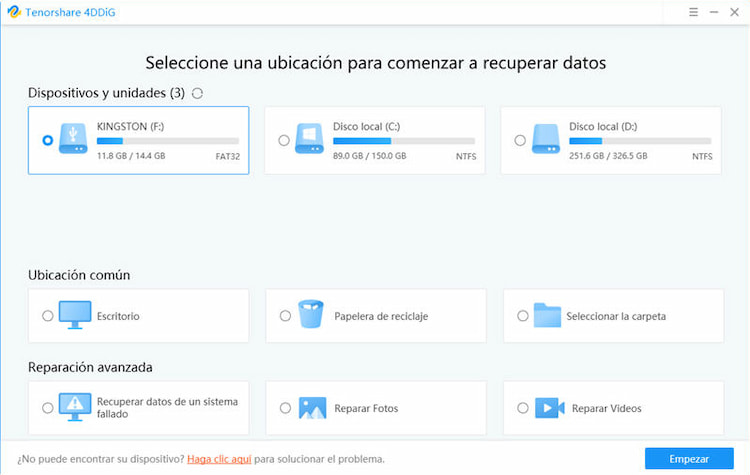Click the Disco local (C:) Windows drive icon

[309, 139]
